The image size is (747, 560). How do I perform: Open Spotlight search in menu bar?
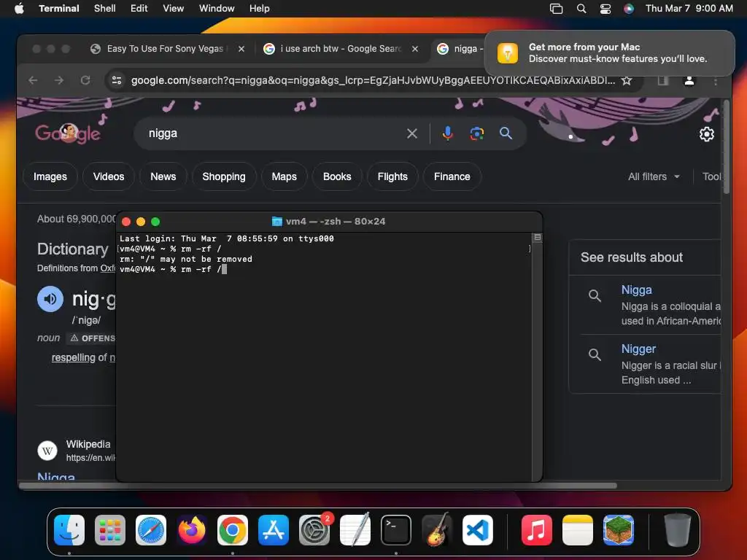581,9
